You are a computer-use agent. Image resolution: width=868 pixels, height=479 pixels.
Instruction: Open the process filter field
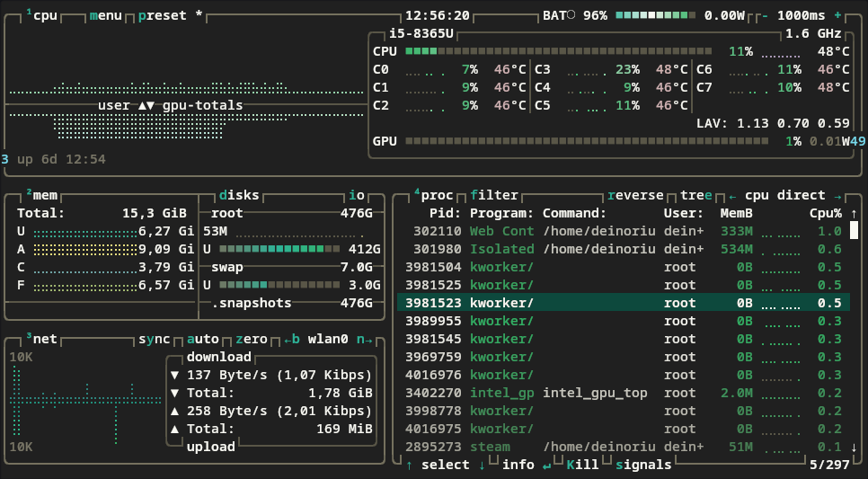494,195
